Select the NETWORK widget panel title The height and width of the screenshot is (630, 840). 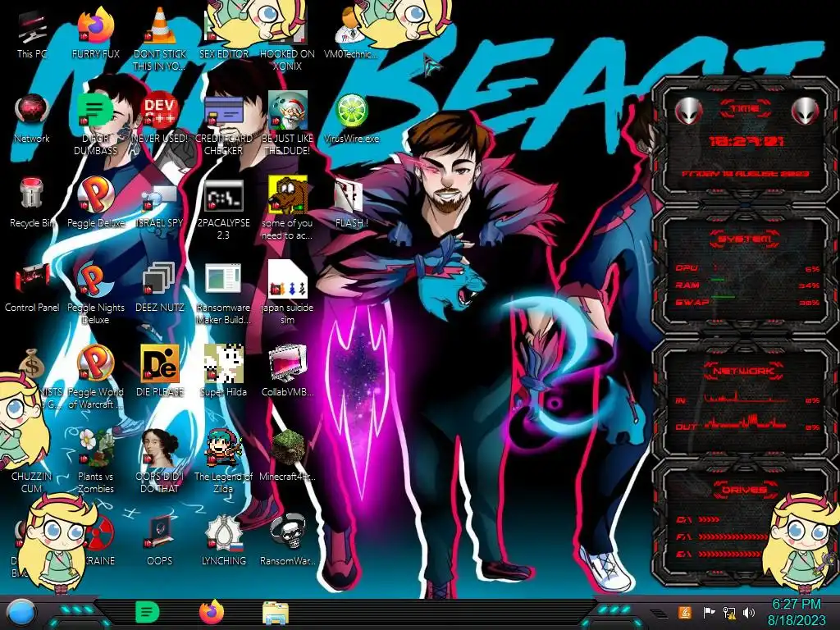(745, 371)
